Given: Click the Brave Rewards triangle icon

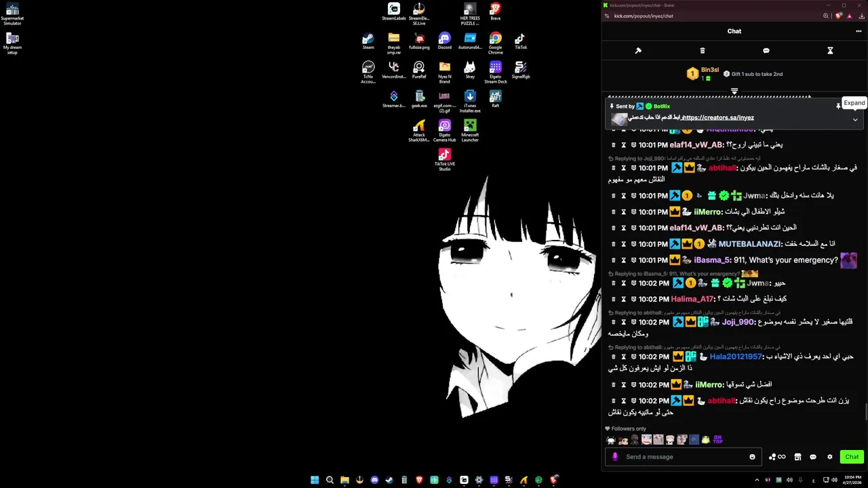Looking at the screenshot, I should [x=850, y=16].
